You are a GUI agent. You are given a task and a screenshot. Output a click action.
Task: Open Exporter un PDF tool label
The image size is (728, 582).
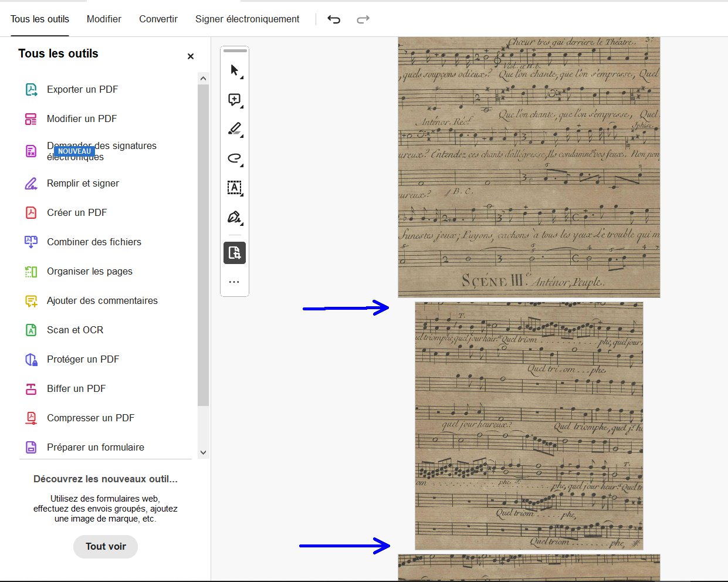82,89
